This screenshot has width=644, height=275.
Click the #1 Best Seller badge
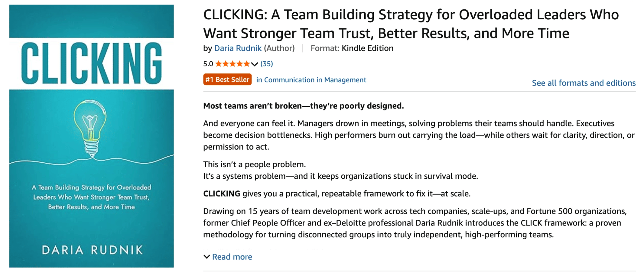(227, 79)
